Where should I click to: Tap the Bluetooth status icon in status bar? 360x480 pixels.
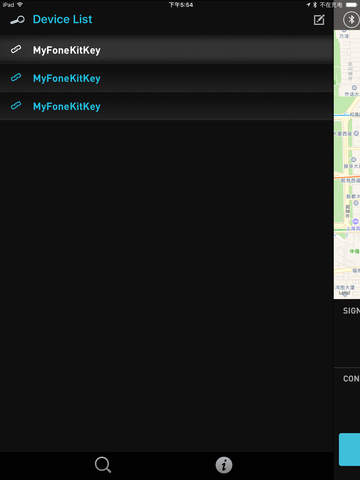[315, 5]
